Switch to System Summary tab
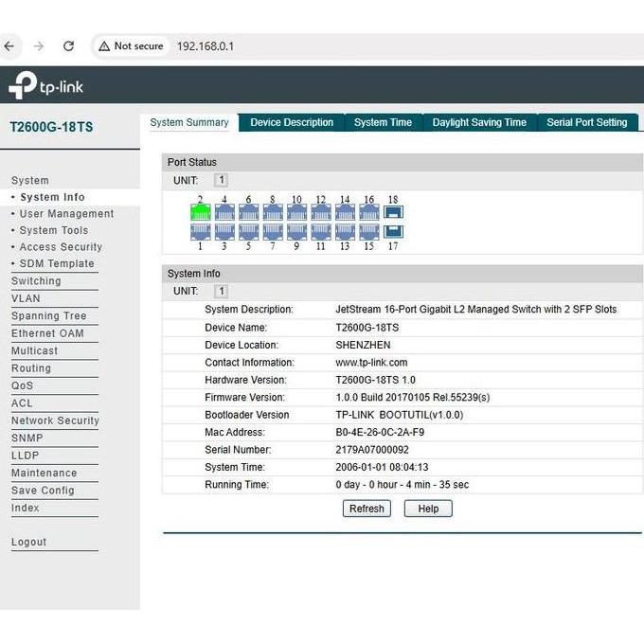Screen dimensions: 644x644 (x=189, y=122)
